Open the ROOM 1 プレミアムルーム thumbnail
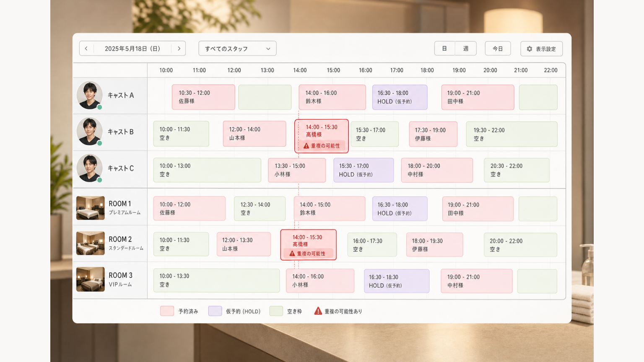The image size is (644, 362). click(91, 208)
